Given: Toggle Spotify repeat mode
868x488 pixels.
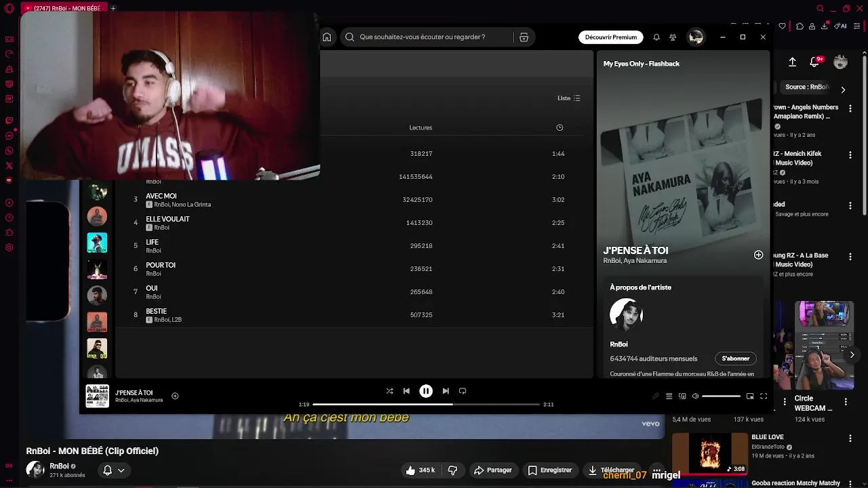Looking at the screenshot, I should click(x=462, y=391).
